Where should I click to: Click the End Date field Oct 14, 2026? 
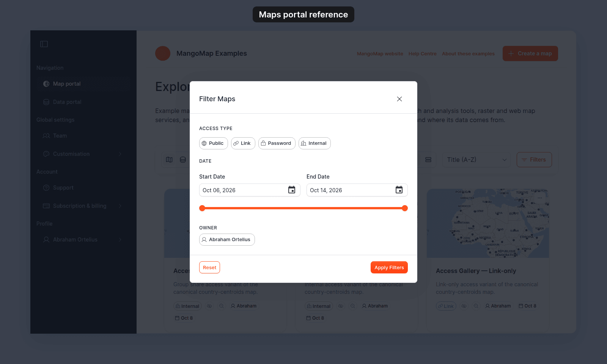click(x=357, y=190)
